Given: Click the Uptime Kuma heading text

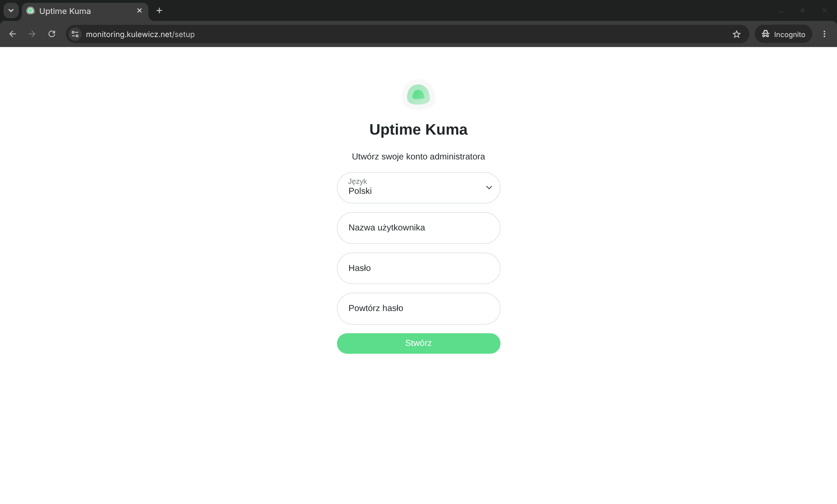Looking at the screenshot, I should [x=418, y=129].
